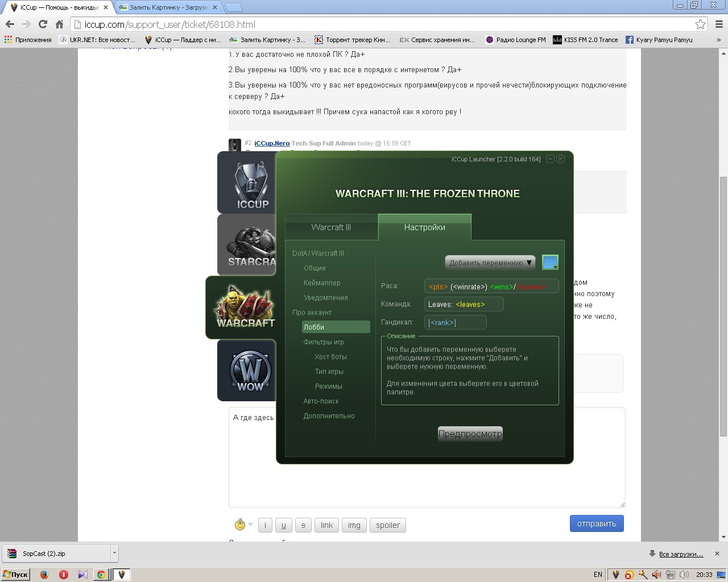The image size is (728, 582).
Task: Click the address bar URL
Action: 169,24
